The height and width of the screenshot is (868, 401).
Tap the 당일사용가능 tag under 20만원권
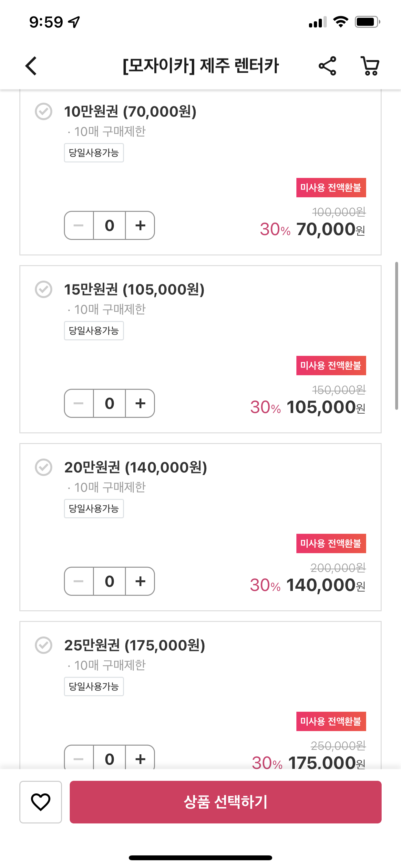pyautogui.click(x=94, y=509)
